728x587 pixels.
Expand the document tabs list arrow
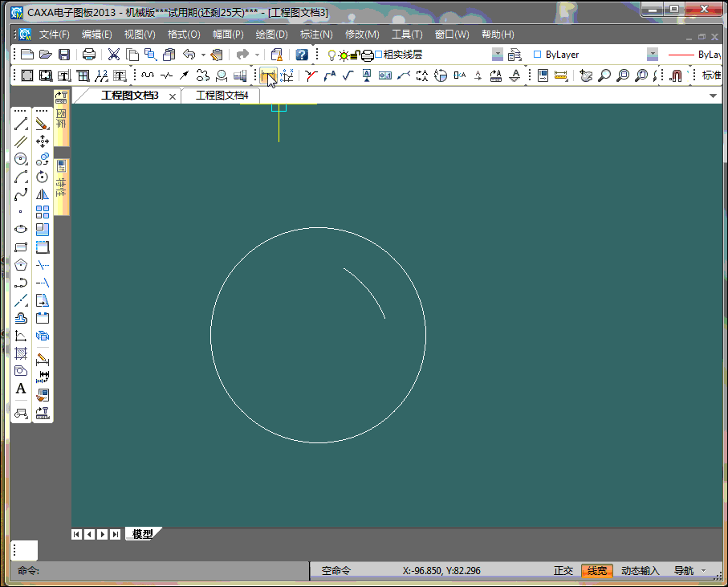[x=713, y=96]
